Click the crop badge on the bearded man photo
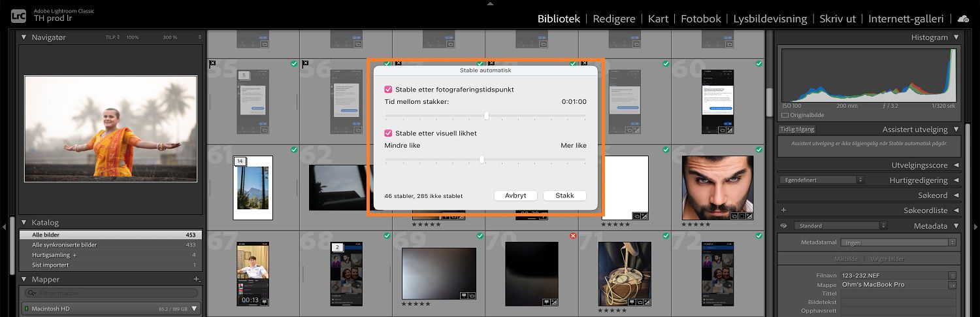This screenshot has height=317, width=980. (x=742, y=215)
